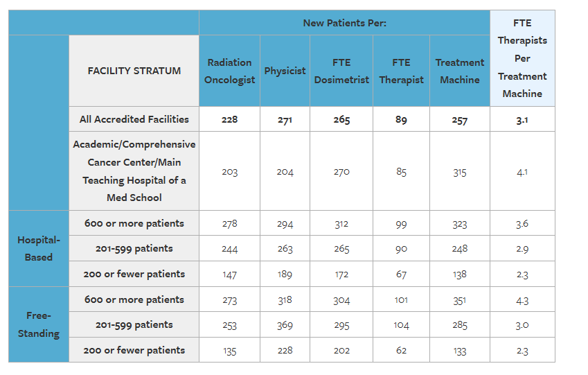Click the "Physicist" column header
The image size is (588, 375).
point(285,71)
